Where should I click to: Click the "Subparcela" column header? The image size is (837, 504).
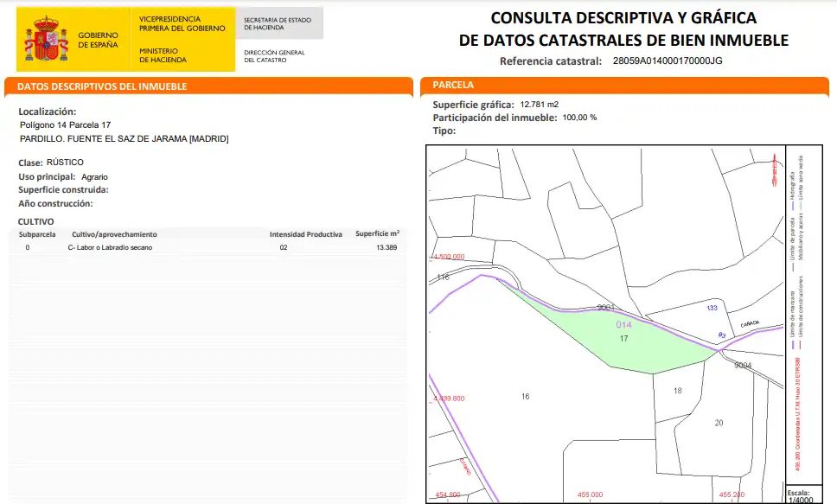coord(37,234)
